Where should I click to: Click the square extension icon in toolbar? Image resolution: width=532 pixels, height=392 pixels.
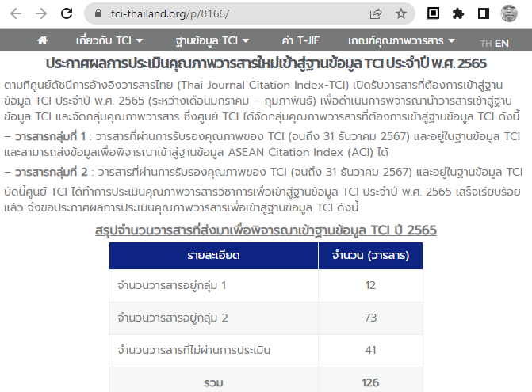[x=433, y=13]
